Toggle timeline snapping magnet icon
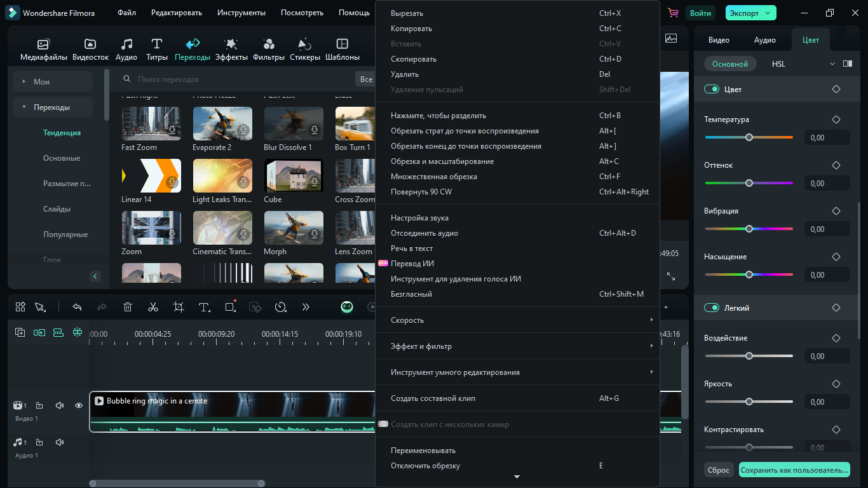The height and width of the screenshot is (488, 868). click(78, 332)
